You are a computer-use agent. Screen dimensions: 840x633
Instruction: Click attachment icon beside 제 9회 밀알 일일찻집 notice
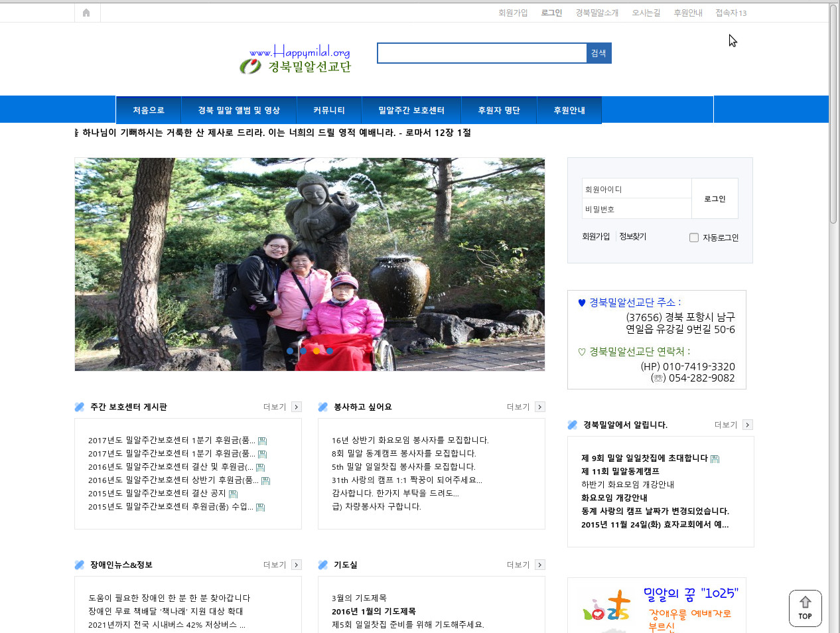[715, 458]
